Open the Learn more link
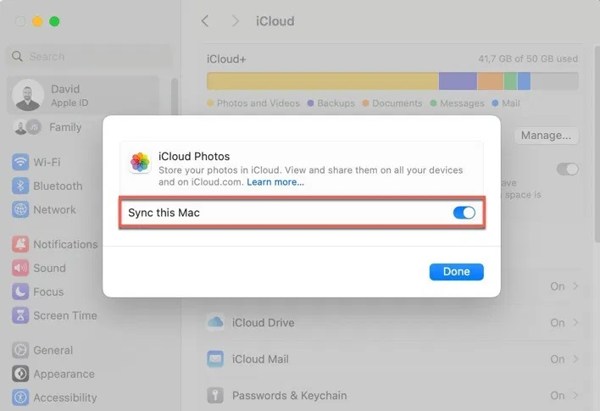The width and height of the screenshot is (600, 411). coord(276,182)
